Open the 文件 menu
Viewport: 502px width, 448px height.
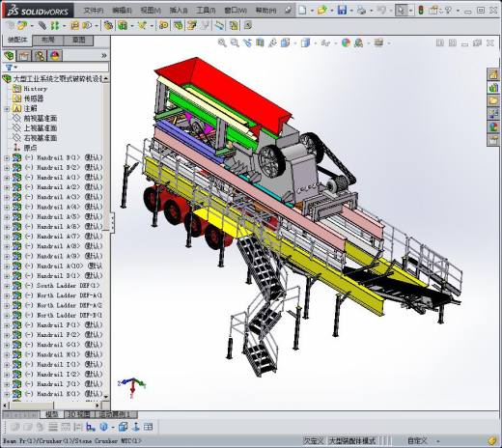pyautogui.click(x=93, y=11)
